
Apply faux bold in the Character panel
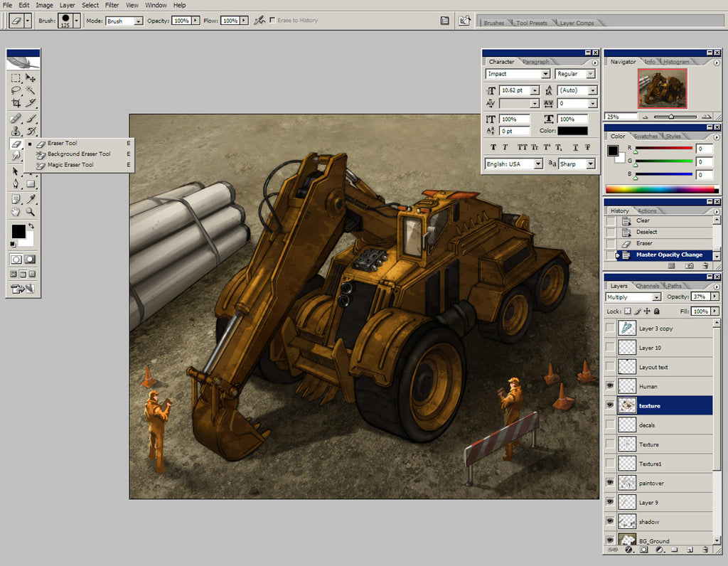[x=492, y=146]
